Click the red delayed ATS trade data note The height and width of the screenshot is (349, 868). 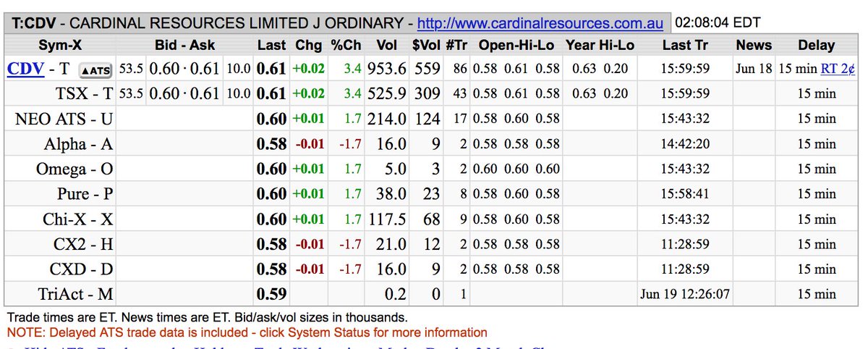coord(247,332)
